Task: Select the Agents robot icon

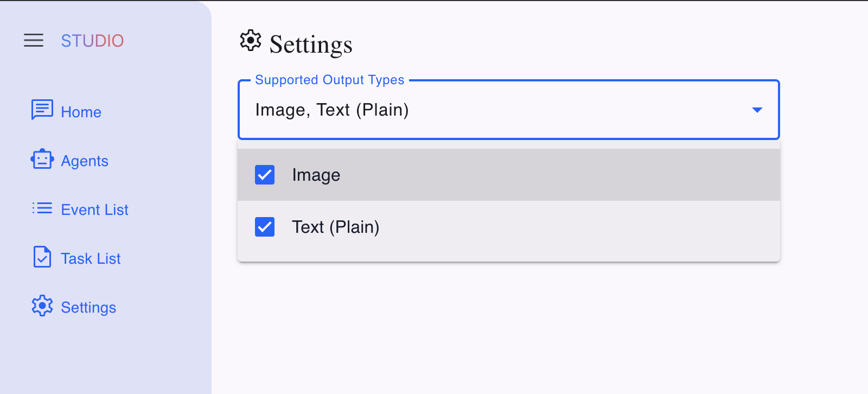Action: tap(42, 160)
